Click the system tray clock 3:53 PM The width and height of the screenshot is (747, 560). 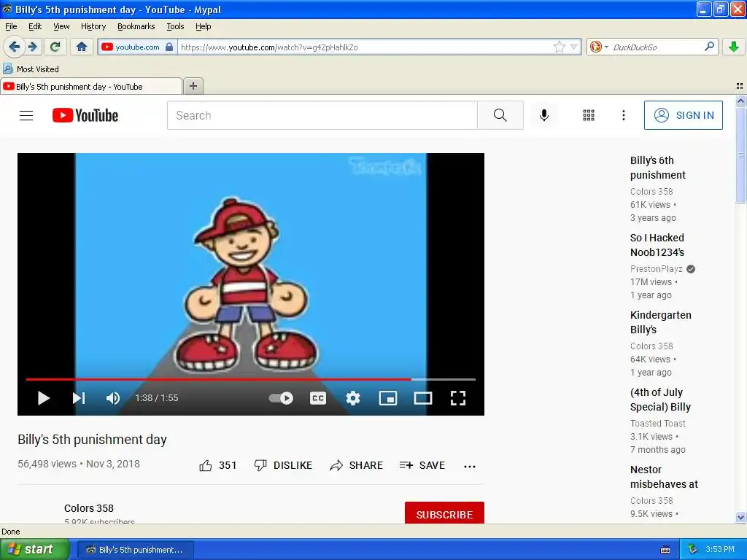(719, 549)
